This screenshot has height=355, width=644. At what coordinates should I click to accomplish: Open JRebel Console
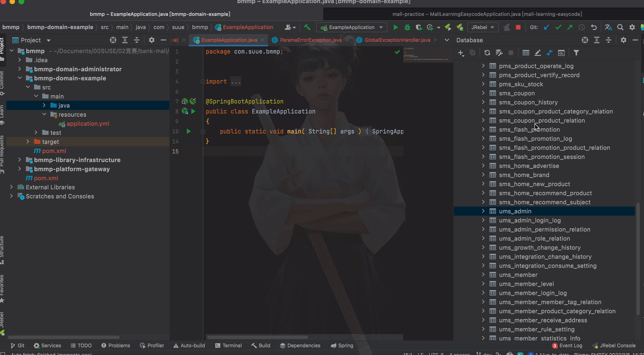[614, 345]
